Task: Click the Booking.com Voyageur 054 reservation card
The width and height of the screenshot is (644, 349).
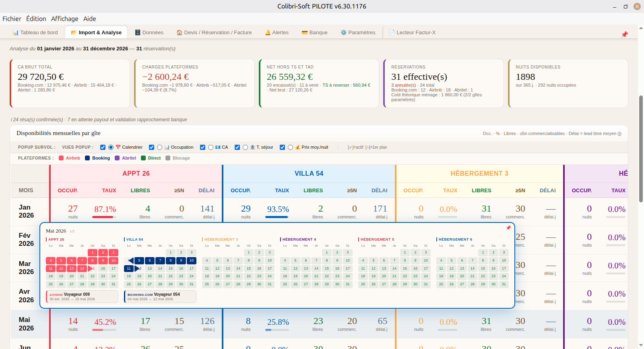Action: (160, 297)
